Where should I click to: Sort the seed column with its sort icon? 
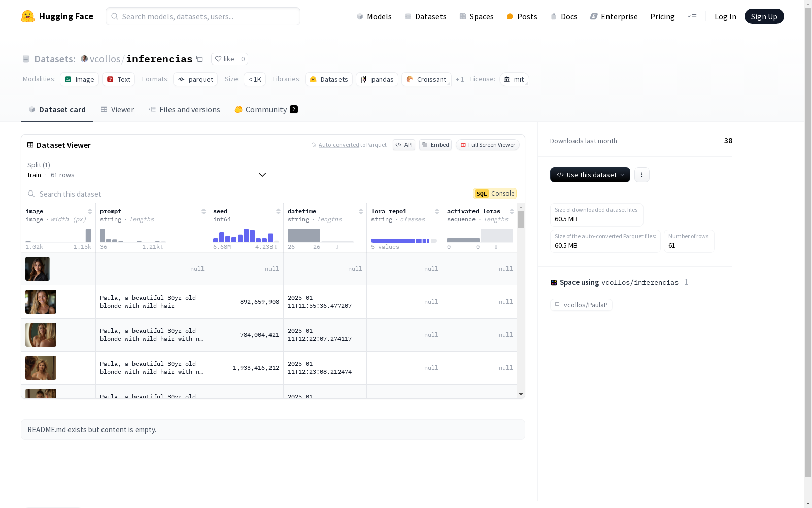click(x=278, y=211)
